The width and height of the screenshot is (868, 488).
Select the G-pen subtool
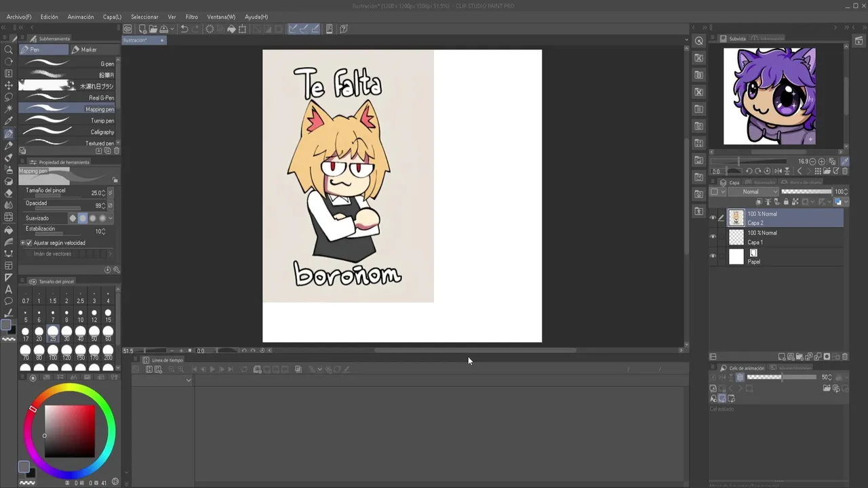(67, 63)
